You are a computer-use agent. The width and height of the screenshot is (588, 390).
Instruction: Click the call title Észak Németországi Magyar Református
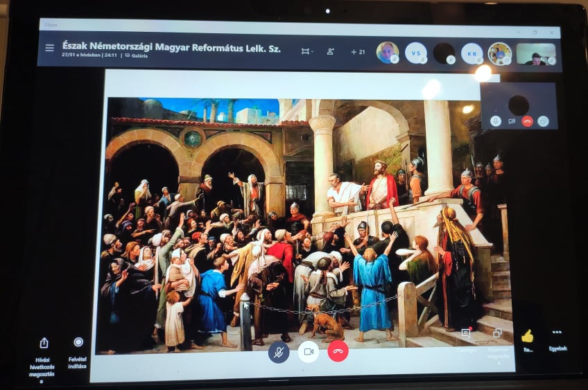click(x=171, y=47)
